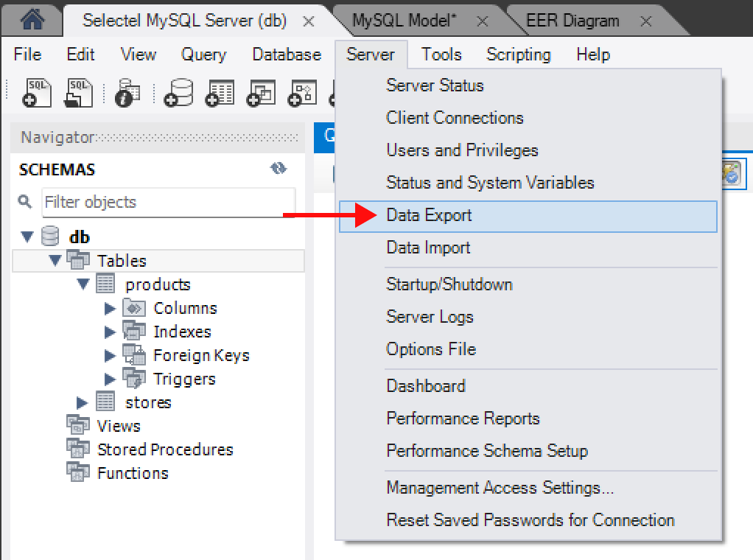Click the Indexes folder icon
753x560 pixels.
click(x=134, y=331)
